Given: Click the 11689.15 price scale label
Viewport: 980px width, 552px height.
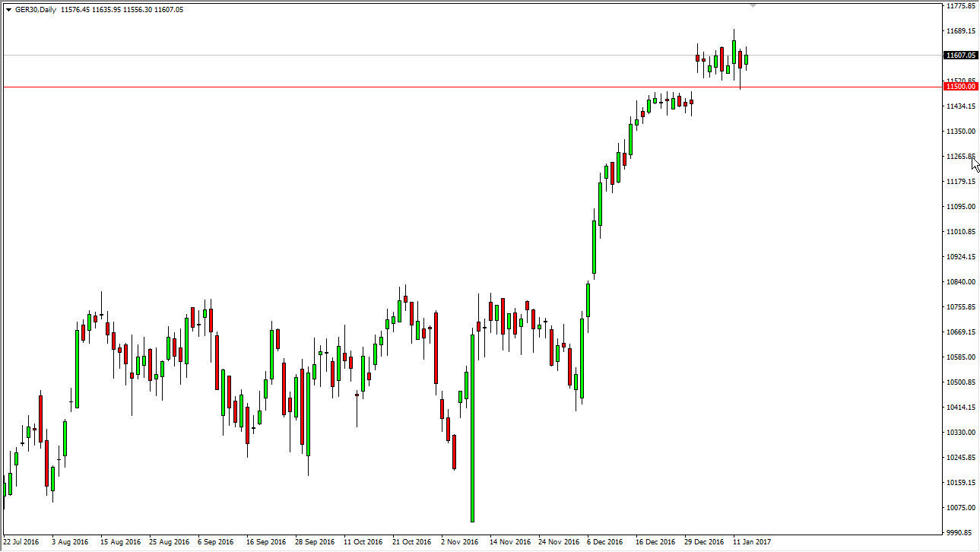Looking at the screenshot, I should (x=961, y=31).
